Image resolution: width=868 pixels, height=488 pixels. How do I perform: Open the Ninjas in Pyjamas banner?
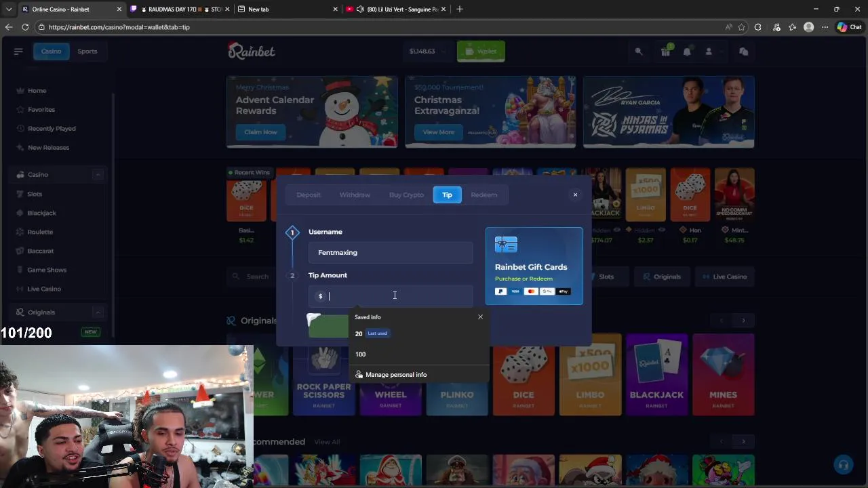point(669,112)
